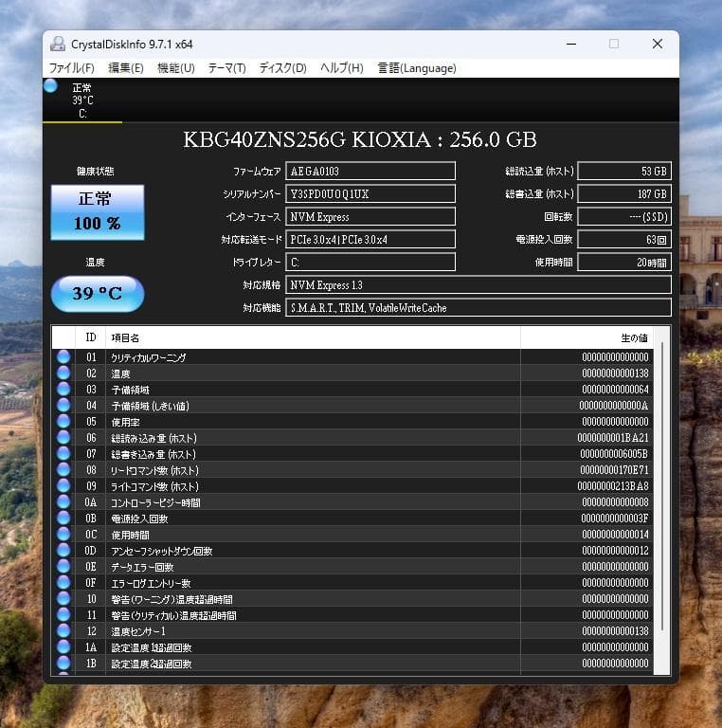Open the 言語(Language) menu
The image size is (722, 728).
point(417,68)
